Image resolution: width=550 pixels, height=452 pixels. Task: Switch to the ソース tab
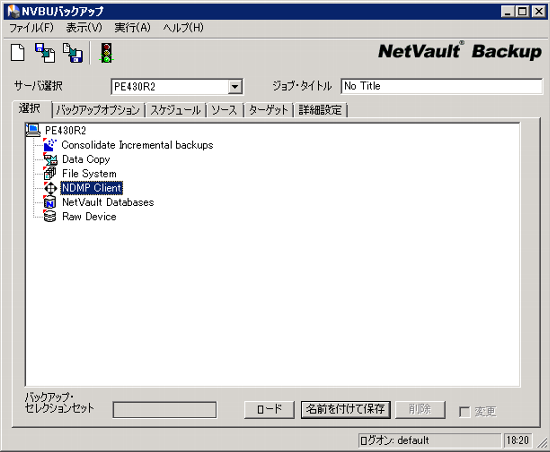pos(224,110)
